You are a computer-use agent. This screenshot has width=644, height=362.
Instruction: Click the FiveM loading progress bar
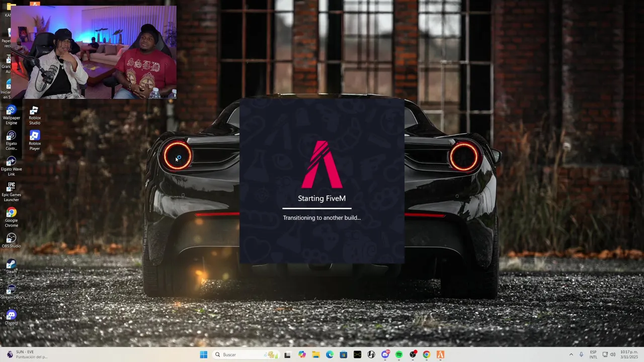pyautogui.click(x=317, y=208)
